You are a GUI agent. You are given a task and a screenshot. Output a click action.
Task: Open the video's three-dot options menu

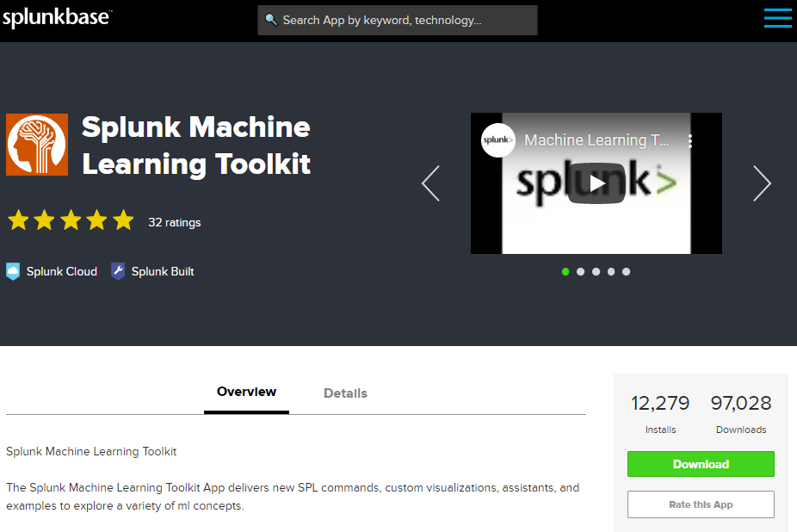pos(689,141)
